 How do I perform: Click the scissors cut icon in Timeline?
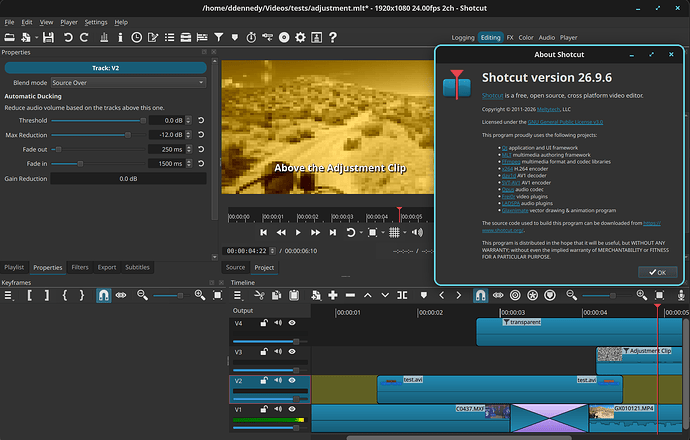tap(259, 295)
